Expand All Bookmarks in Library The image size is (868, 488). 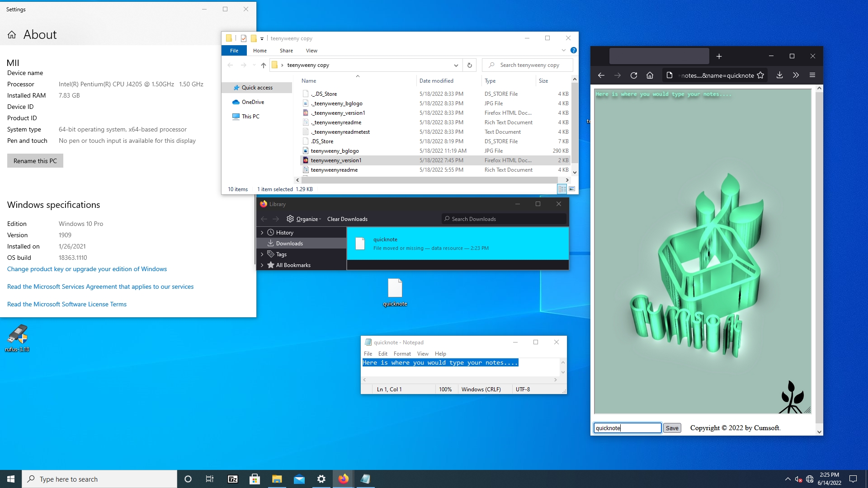[262, 265]
